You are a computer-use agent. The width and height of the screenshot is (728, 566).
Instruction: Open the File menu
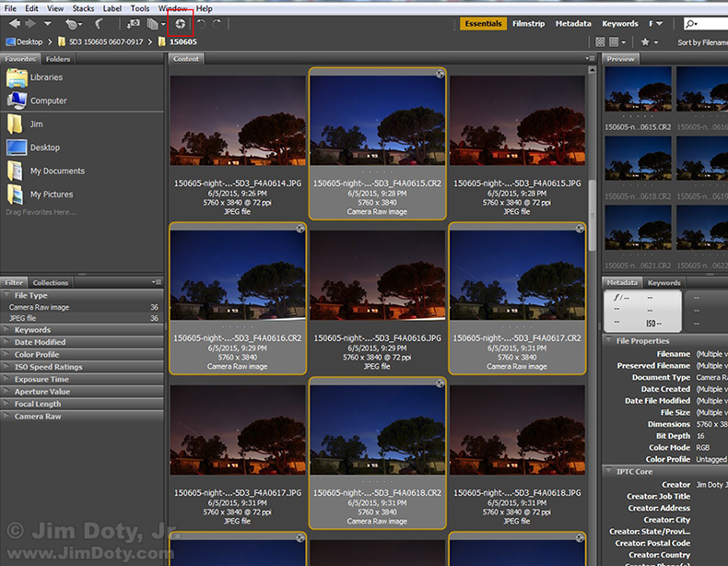(x=10, y=8)
